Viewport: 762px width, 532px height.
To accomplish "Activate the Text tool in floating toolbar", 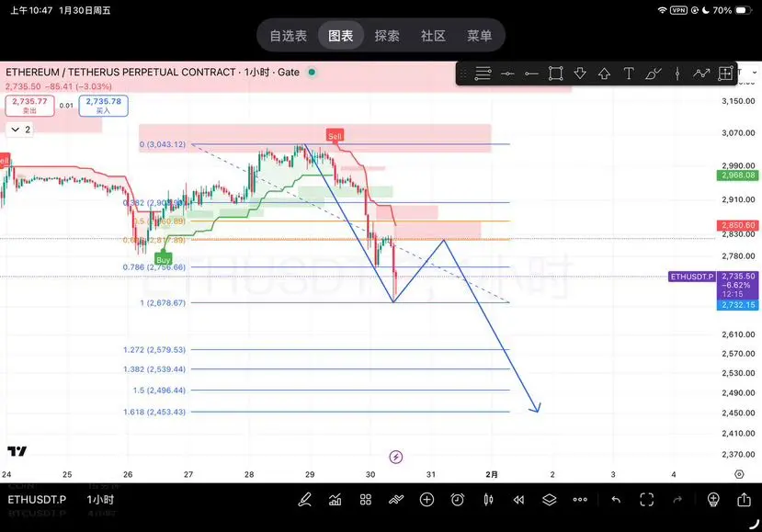I will [629, 74].
